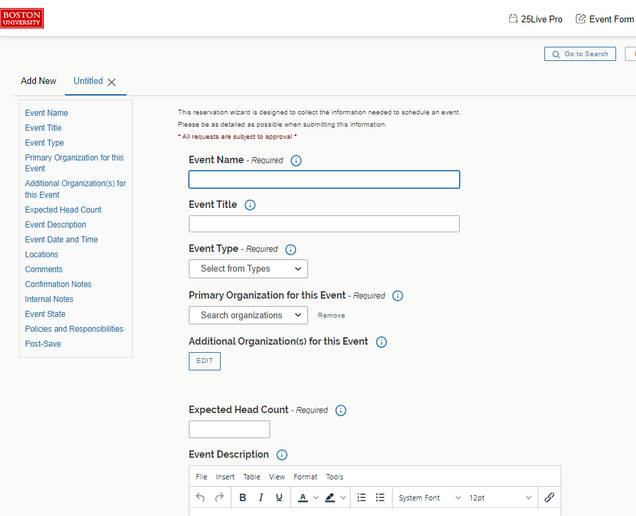Viewport: 636px width, 516px height.
Task: Click the Event Title info icon
Action: (250, 205)
